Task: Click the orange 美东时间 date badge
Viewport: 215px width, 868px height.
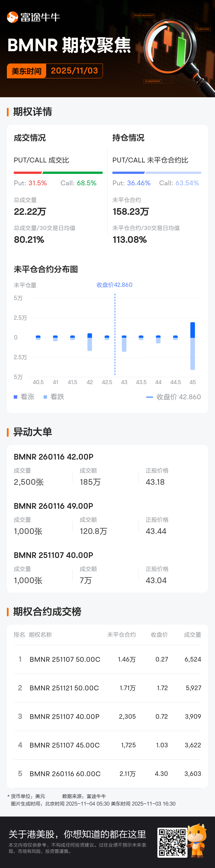Action: pos(26,71)
